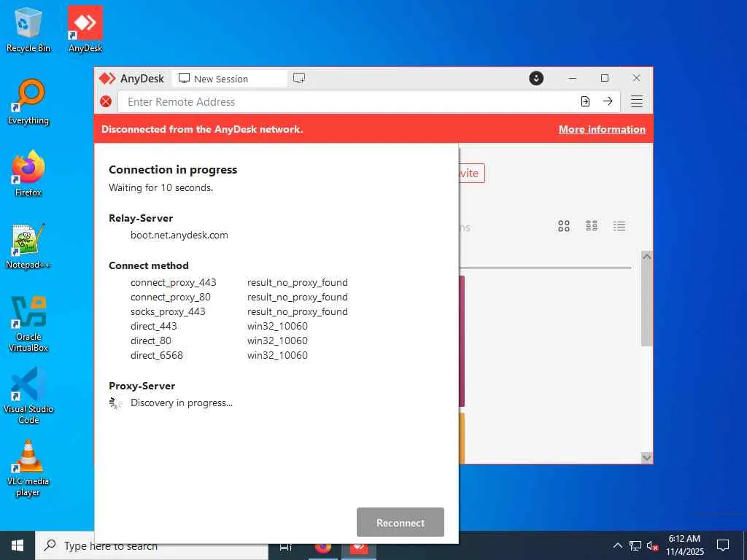Click the red disconnected status icon
Screen dimensions: 747x560
pos(106,101)
